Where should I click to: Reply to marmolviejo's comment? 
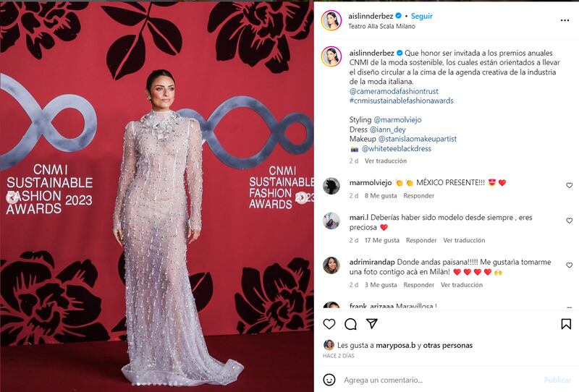pos(419,195)
